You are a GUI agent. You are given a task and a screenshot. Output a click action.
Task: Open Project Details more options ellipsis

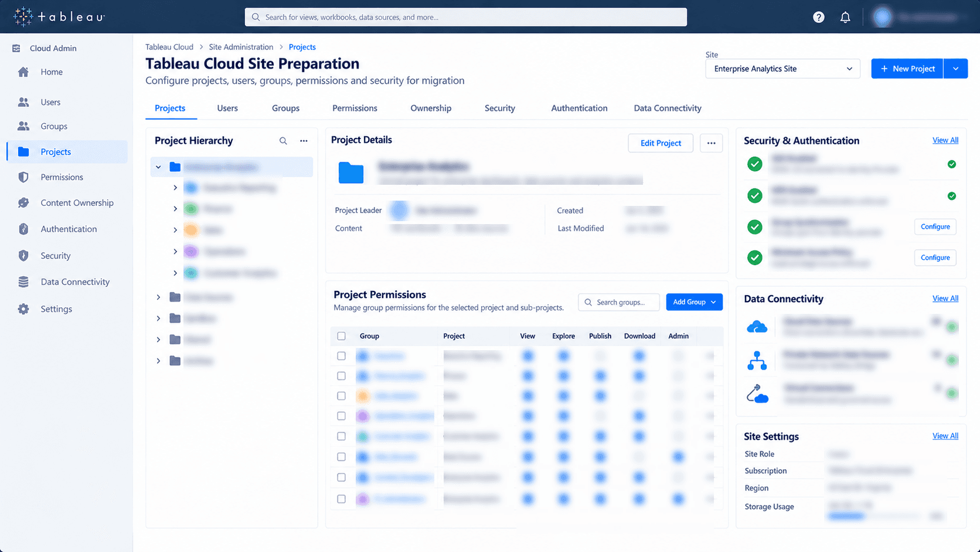(711, 143)
